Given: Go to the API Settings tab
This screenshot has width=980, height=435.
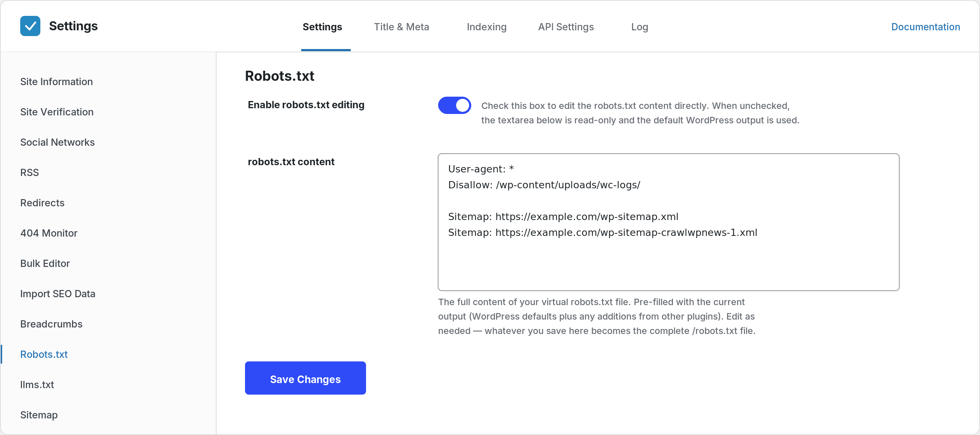Looking at the screenshot, I should [566, 27].
